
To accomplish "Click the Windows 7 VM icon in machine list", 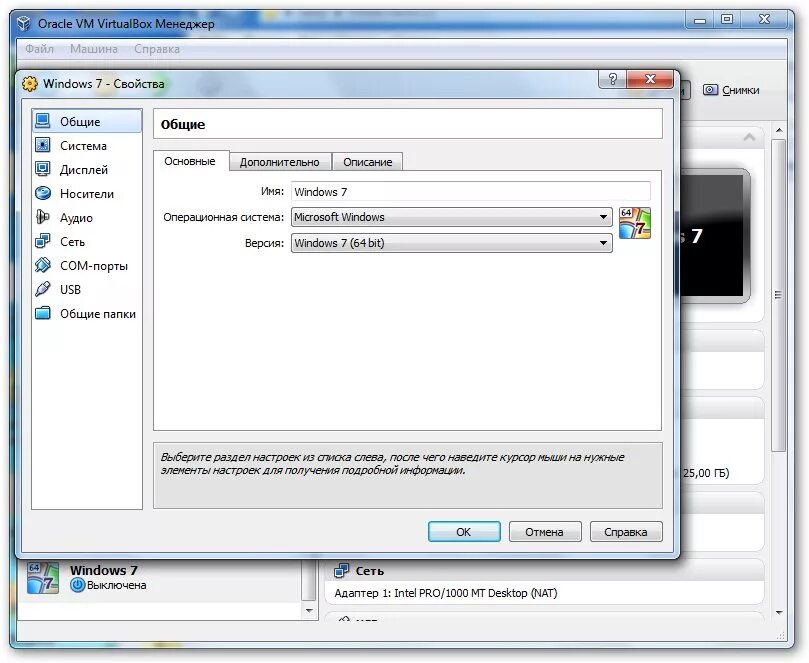I will [43, 577].
